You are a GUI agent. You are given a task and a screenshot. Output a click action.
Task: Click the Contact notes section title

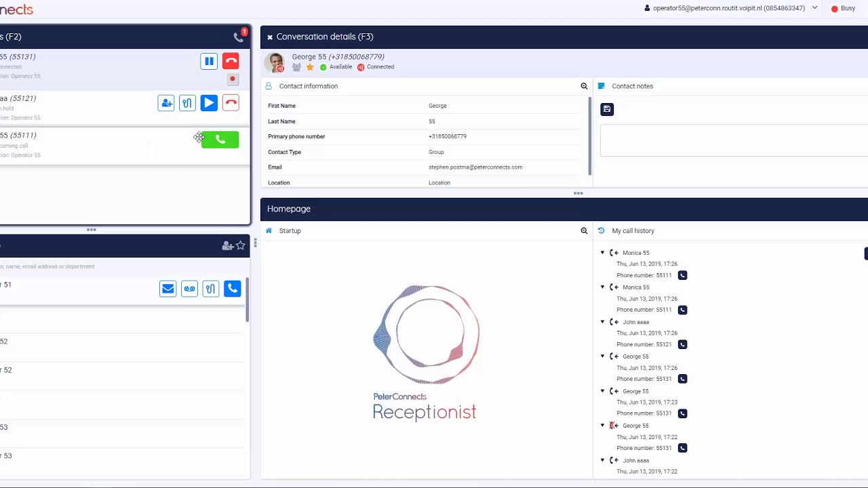[633, 87]
